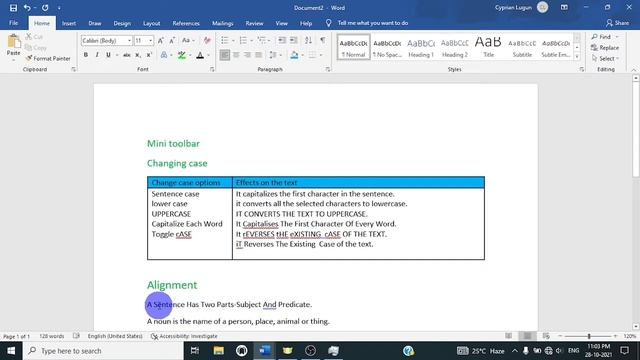
Task: Justify the paragraph text
Action: pyautogui.click(x=259, y=55)
